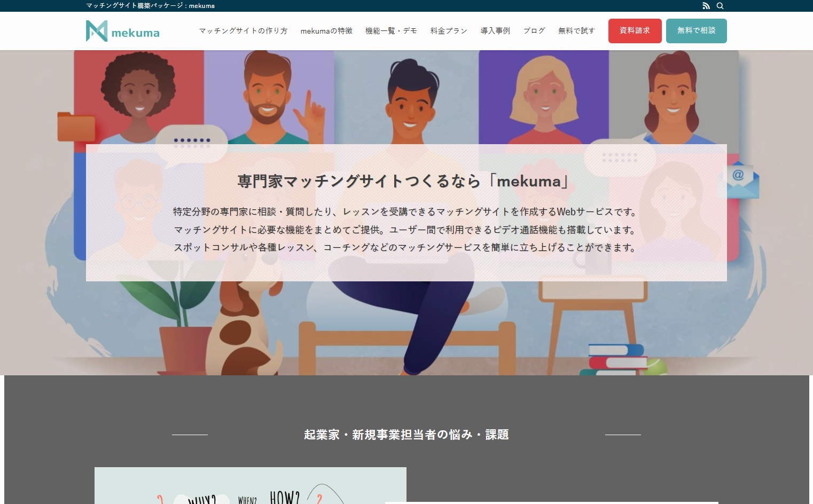
Task: Go to 機能一覧・デモ page
Action: 391,31
